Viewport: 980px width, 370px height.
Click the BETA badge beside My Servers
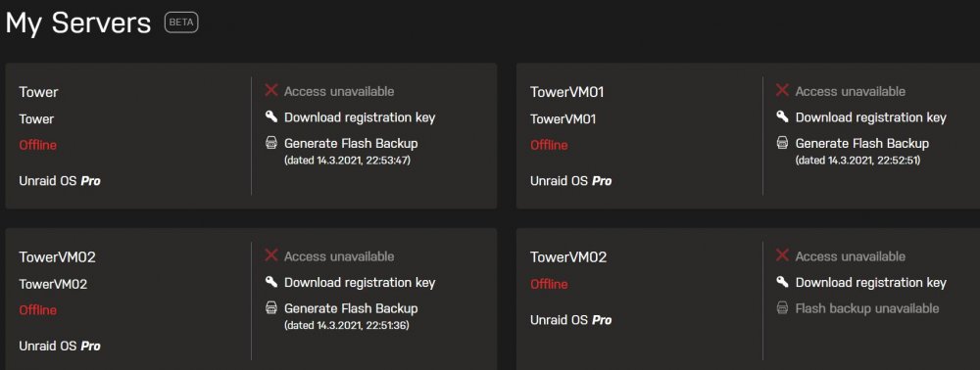pos(181,23)
